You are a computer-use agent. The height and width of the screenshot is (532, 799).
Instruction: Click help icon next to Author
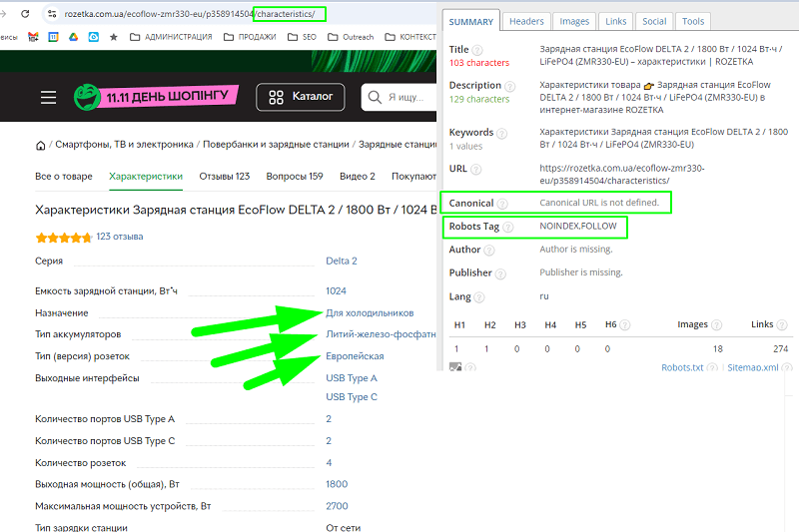tap(489, 250)
